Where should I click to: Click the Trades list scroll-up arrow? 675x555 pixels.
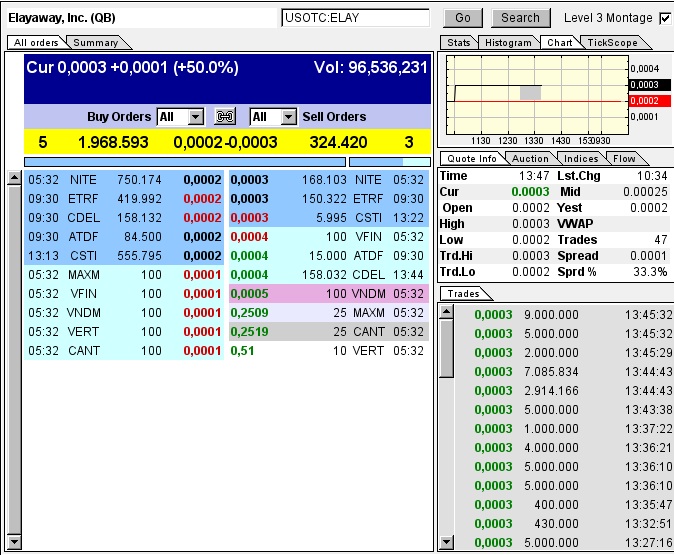tap(446, 311)
